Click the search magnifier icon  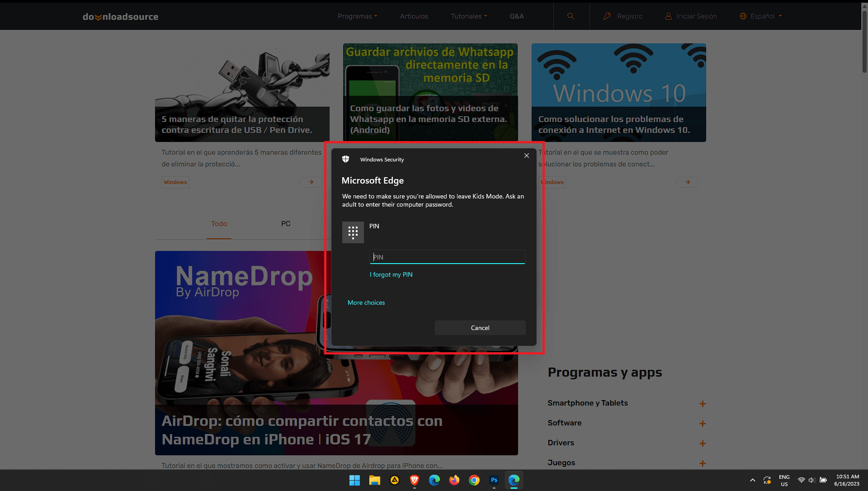tap(571, 16)
